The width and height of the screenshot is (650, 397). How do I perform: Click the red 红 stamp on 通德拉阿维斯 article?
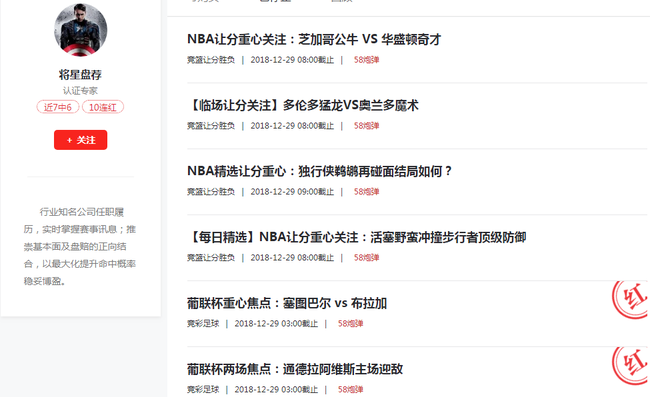630,365
